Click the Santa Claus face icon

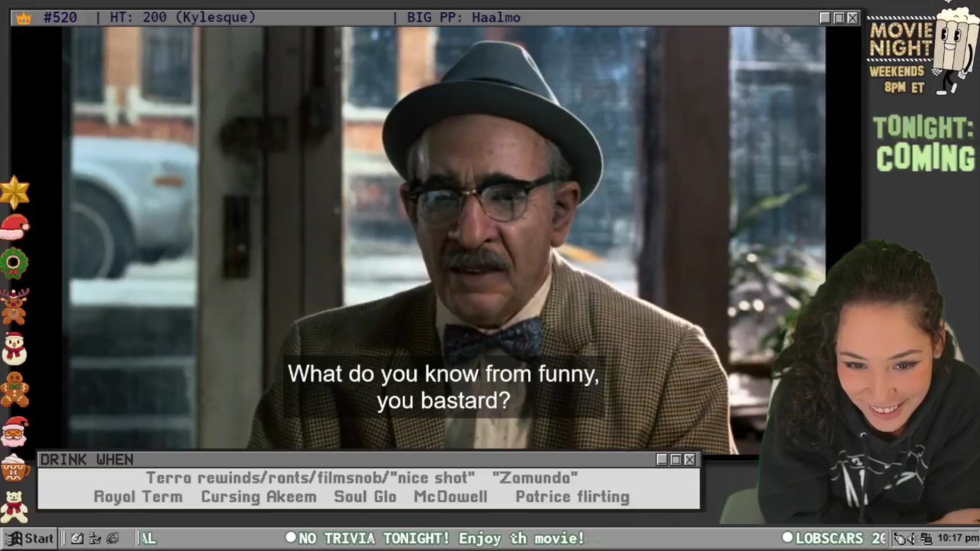click(x=15, y=432)
